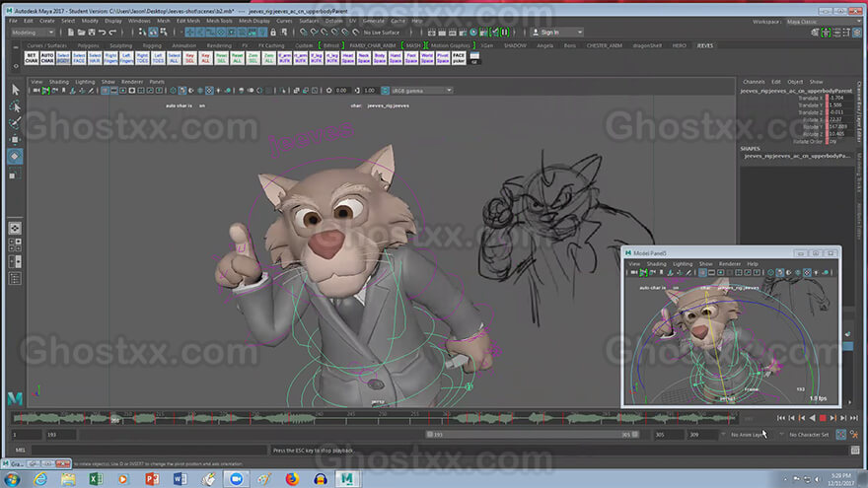The height and width of the screenshot is (488, 868).
Task: Open Firefox from the taskbar
Action: [292, 478]
